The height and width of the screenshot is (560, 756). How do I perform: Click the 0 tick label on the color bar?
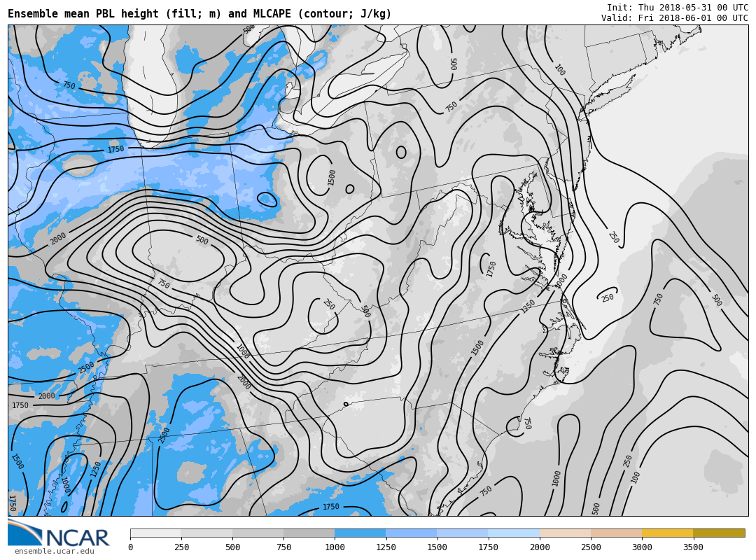[130, 547]
